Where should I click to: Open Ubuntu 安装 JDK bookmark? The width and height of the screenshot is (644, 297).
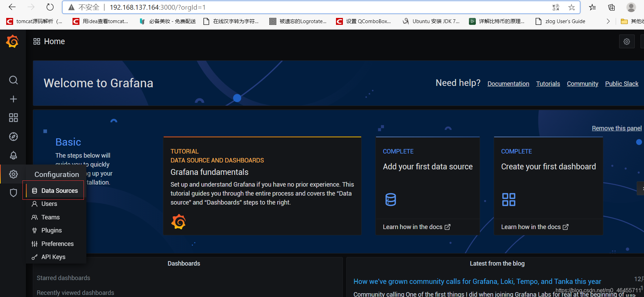click(431, 21)
